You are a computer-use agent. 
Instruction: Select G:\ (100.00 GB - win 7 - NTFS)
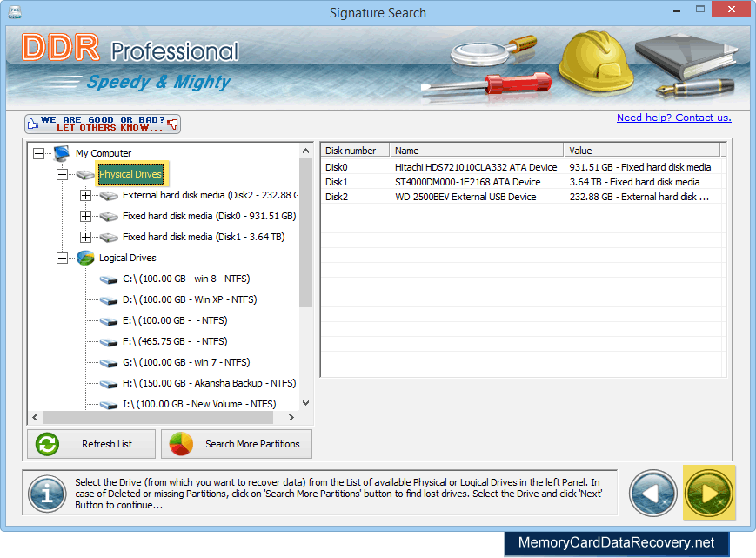pyautogui.click(x=186, y=362)
